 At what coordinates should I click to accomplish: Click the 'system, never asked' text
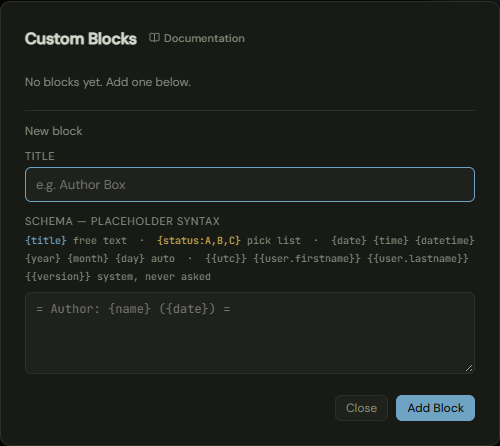point(154,276)
